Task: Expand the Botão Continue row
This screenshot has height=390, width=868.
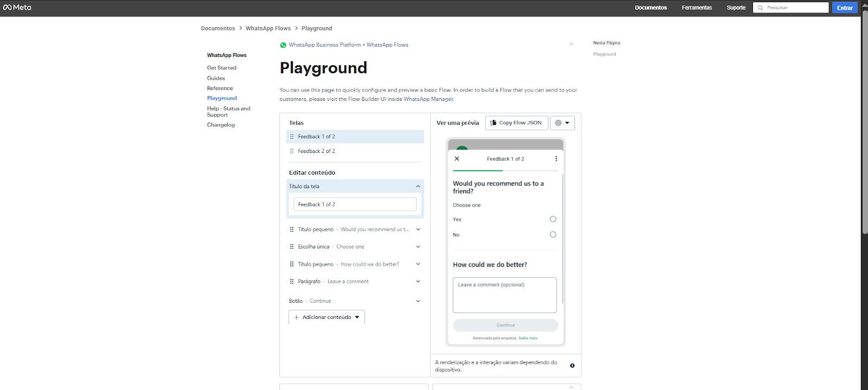Action: point(418,301)
